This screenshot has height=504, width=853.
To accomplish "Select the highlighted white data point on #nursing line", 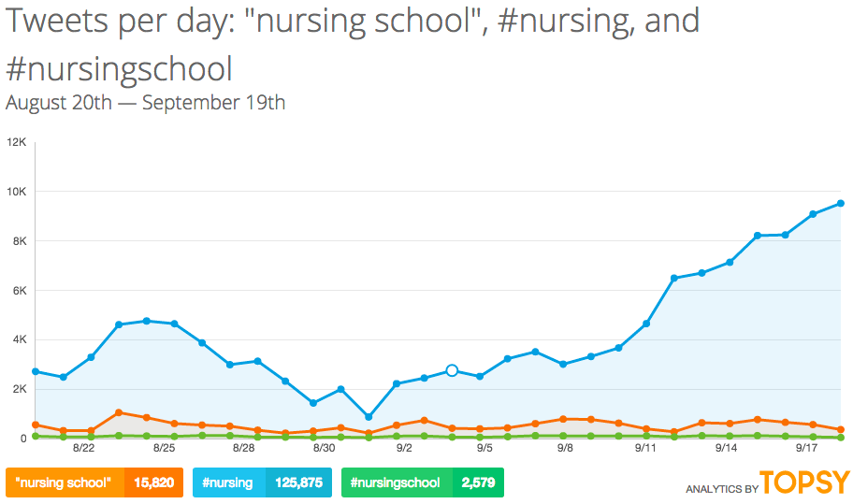I will [452, 371].
